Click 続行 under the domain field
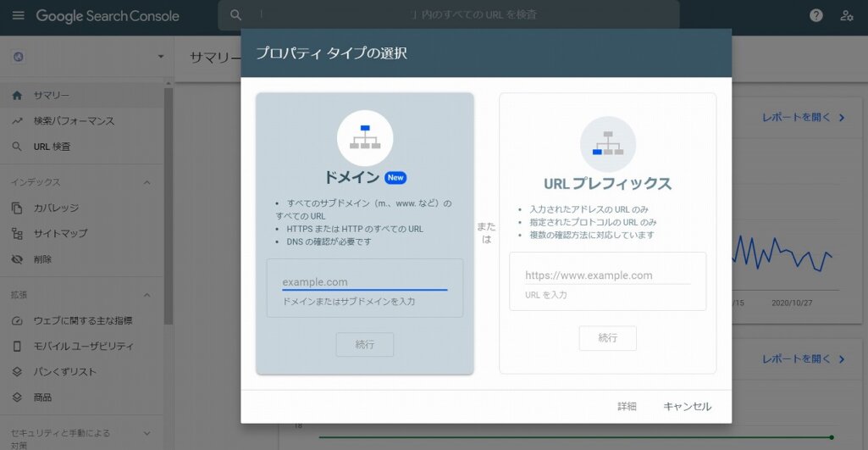 364,345
